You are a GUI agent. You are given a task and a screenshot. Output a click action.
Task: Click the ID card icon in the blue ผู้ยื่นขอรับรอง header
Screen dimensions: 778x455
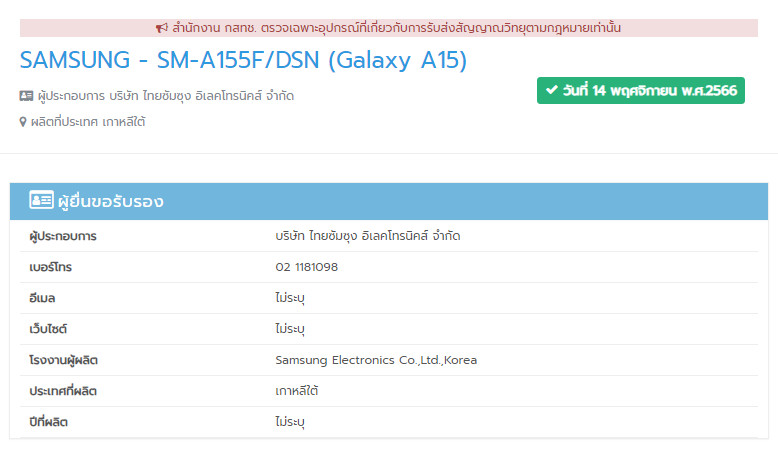(41, 201)
